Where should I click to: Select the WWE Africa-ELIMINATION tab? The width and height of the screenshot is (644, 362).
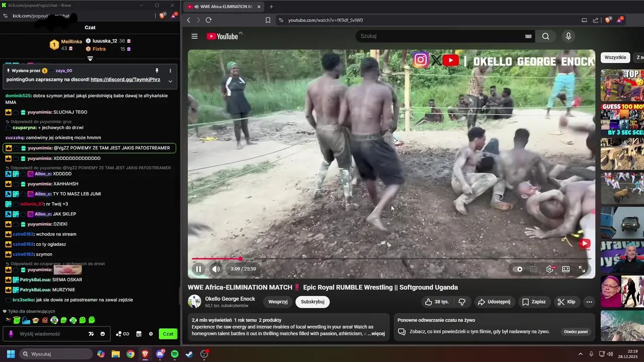[x=224, y=7]
